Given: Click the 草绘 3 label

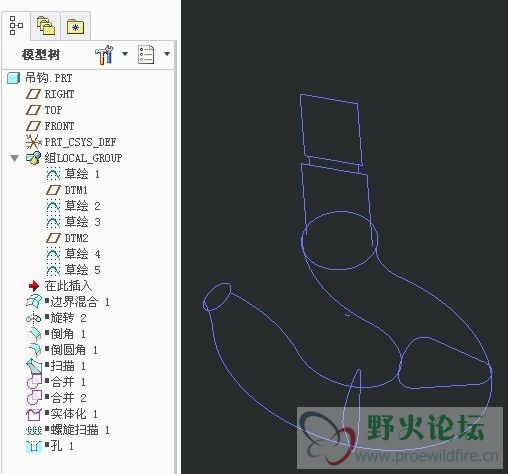Looking at the screenshot, I should [x=82, y=222].
